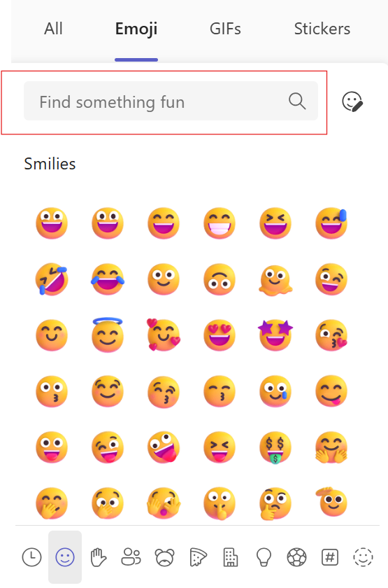Click the Find something fun search field
388x588 pixels.
pos(171,101)
